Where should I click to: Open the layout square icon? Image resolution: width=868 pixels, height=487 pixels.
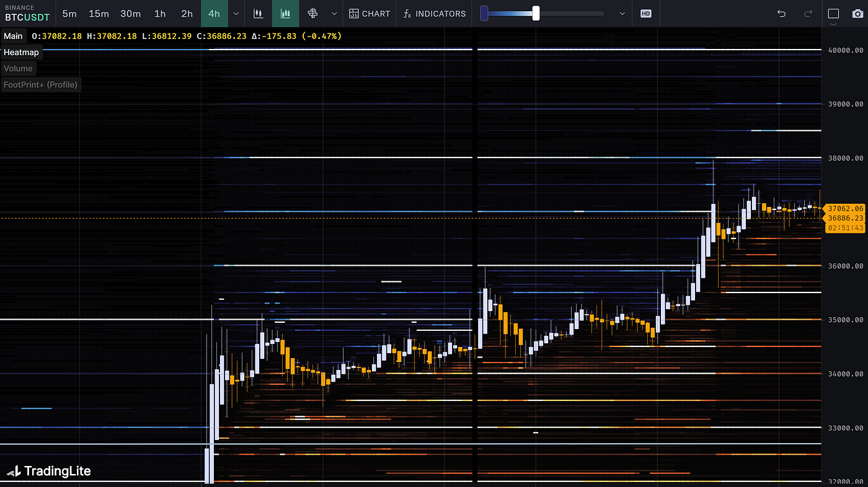pos(833,13)
